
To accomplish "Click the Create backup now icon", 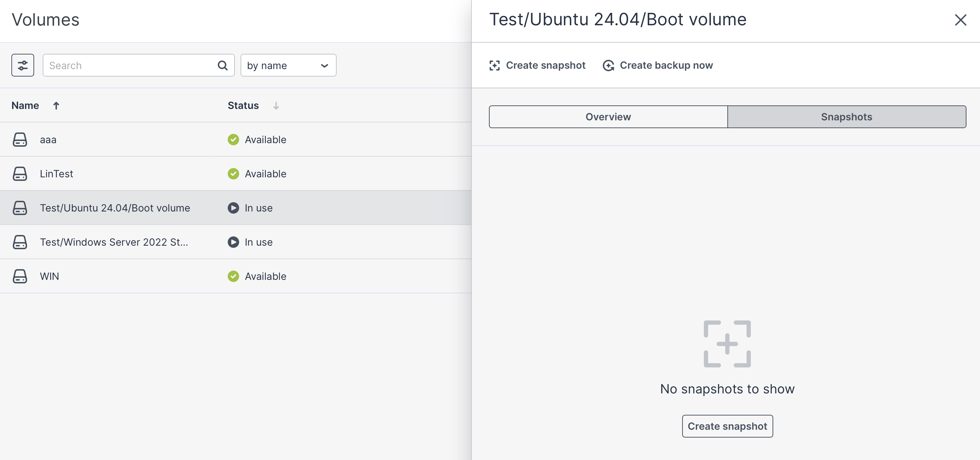I will (x=608, y=66).
